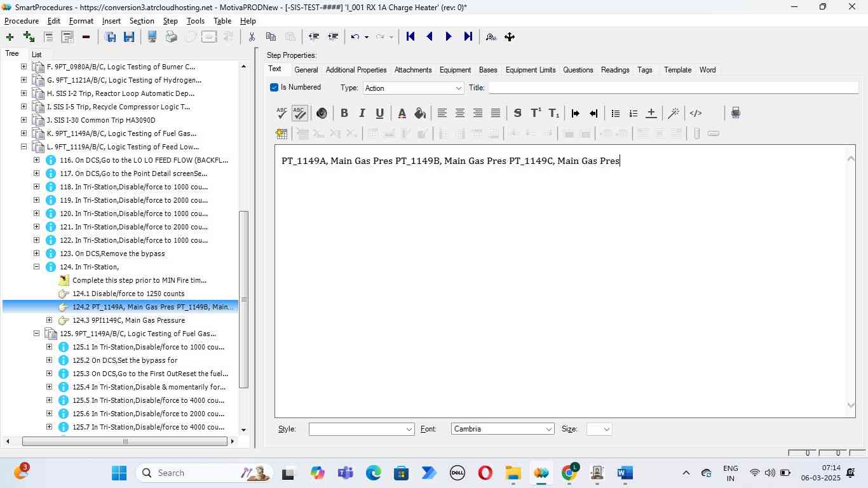The height and width of the screenshot is (488, 868).
Task: Click the editor printer icon
Action: tap(735, 113)
